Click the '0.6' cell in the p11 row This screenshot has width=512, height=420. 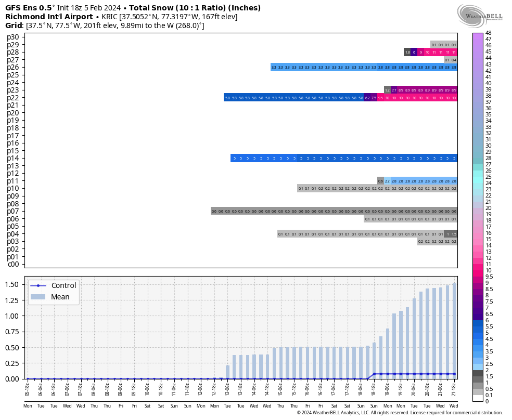click(x=381, y=181)
